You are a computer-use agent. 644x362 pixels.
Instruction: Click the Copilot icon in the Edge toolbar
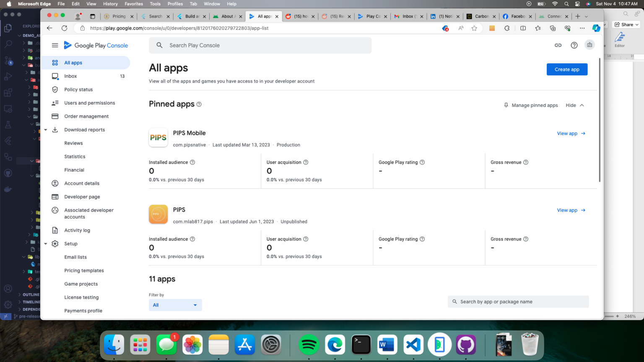click(x=596, y=28)
